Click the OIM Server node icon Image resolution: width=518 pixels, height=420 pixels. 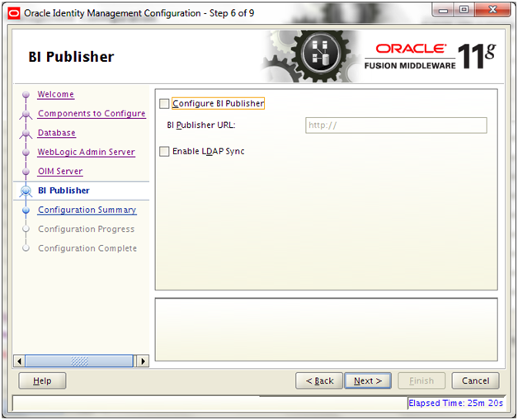(x=26, y=172)
